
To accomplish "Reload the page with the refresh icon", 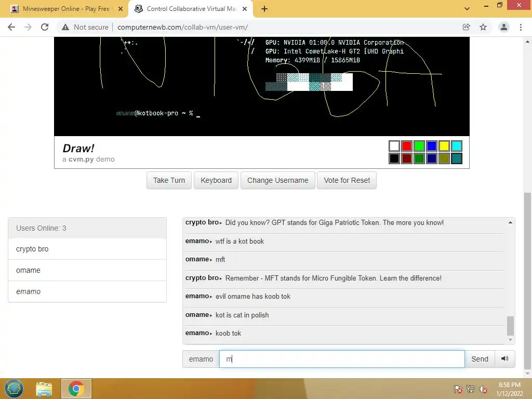I will point(45,27).
